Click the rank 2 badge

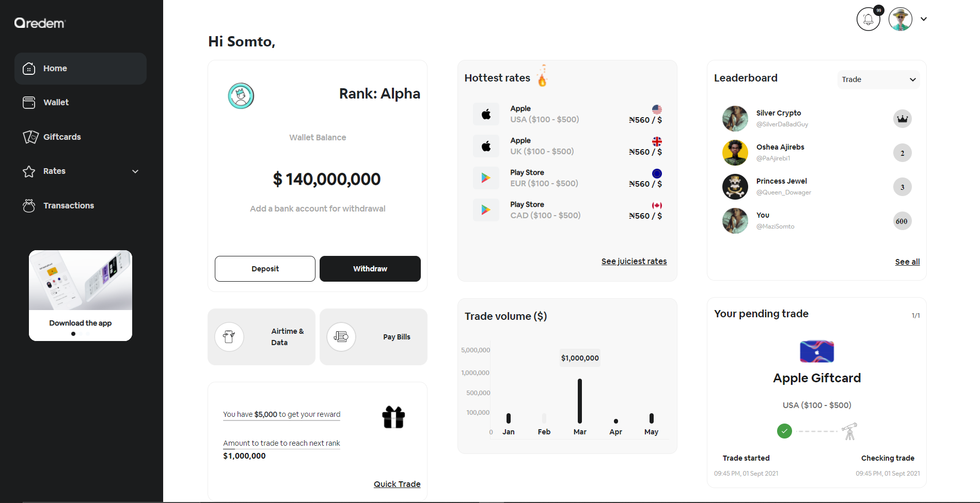click(x=903, y=153)
